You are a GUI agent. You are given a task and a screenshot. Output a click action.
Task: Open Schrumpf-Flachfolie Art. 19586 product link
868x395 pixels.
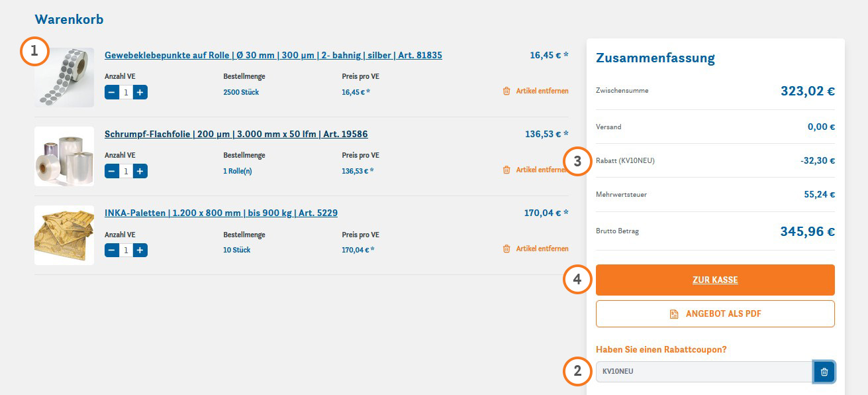[x=236, y=134]
